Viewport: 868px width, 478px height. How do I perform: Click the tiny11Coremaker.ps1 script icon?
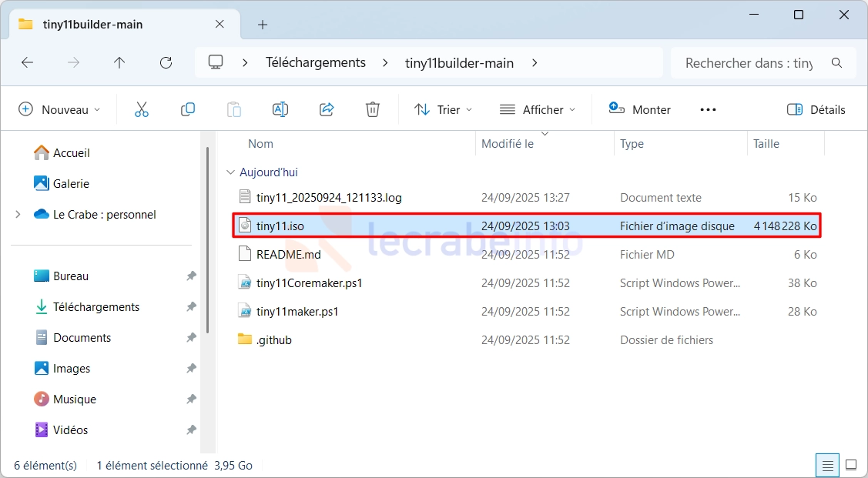(245, 282)
